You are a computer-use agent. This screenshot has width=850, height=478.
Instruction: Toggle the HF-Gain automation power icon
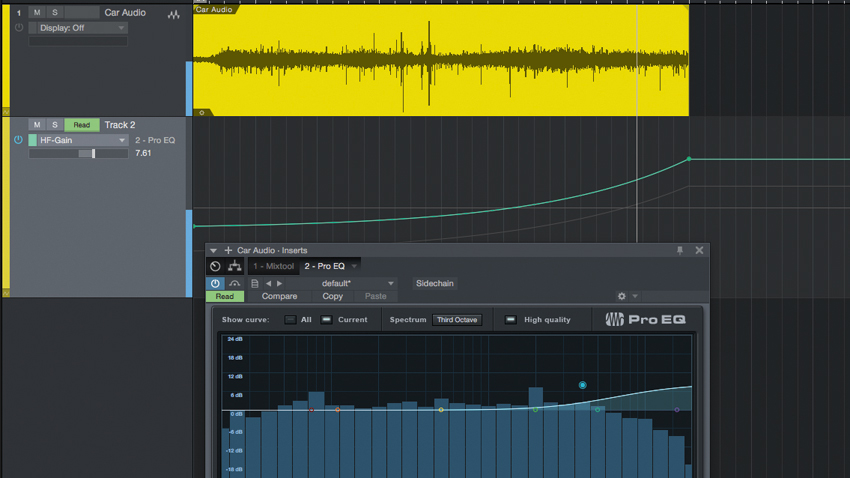click(18, 140)
